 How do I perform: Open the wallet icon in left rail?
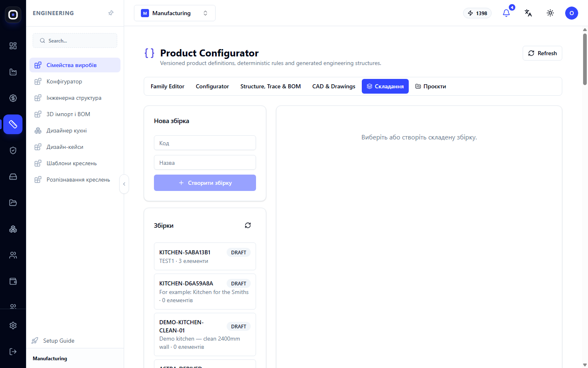[x=13, y=281]
